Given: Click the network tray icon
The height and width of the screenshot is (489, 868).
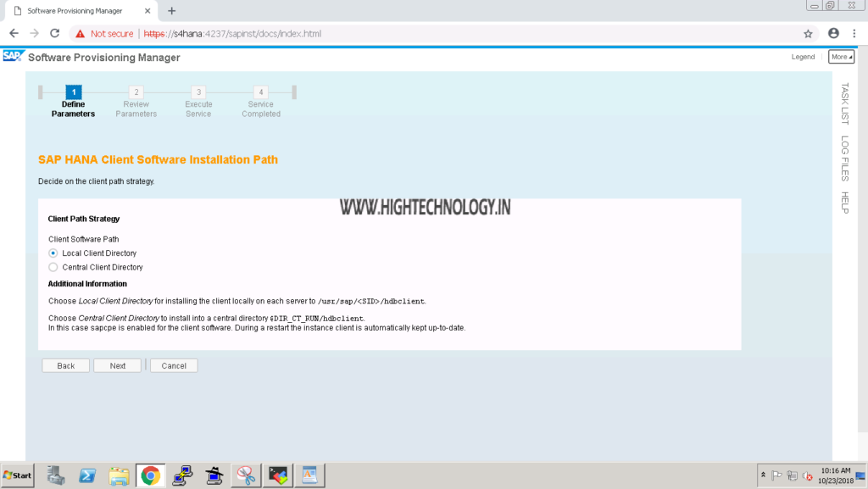Looking at the screenshot, I should (793, 475).
